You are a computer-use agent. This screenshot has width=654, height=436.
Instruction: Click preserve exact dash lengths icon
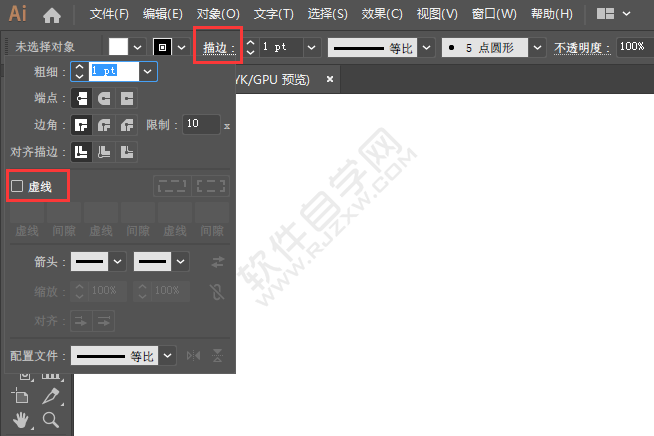point(172,186)
